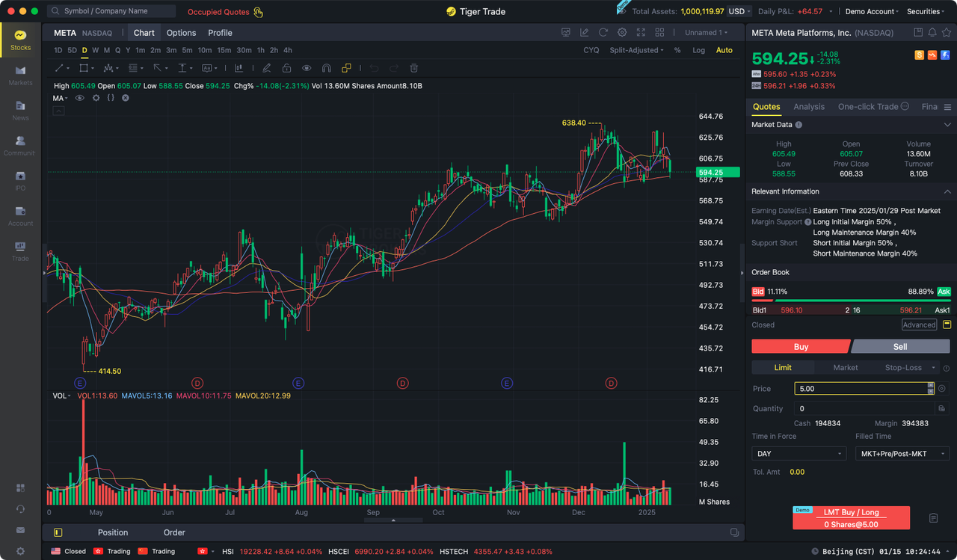Toggle percent scale on the chart
Screen dimensions: 957x560
677,50
